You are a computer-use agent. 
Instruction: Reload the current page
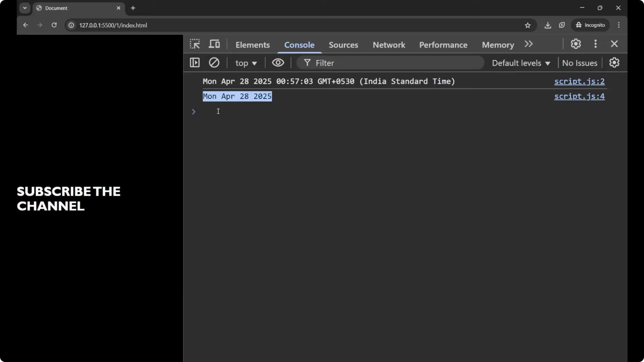(54, 25)
